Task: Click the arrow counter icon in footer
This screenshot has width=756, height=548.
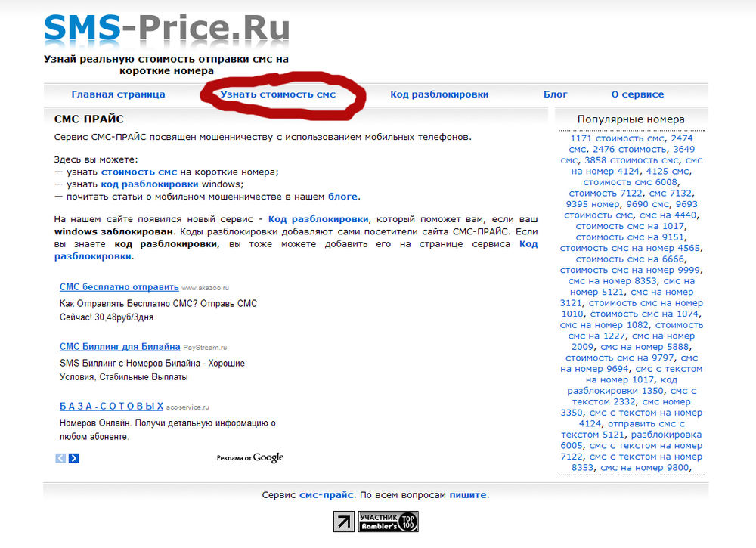Action: click(x=343, y=522)
